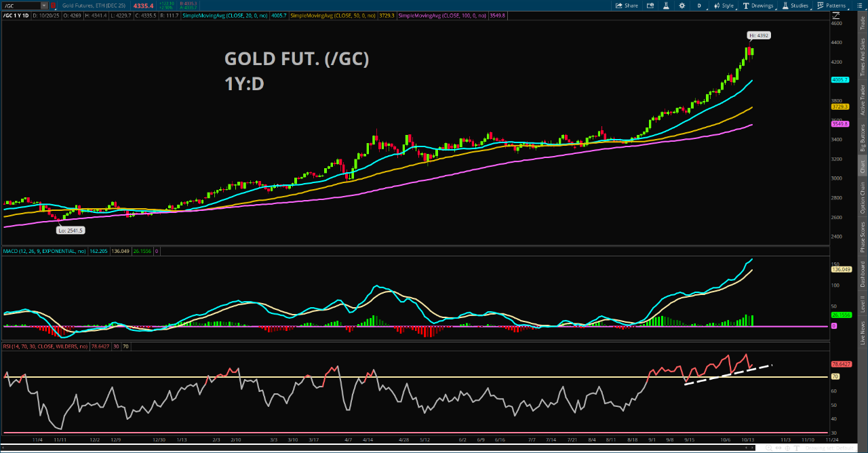Click the pan arrows icon in bottom toolbar
The image size is (868, 453).
coord(778,448)
